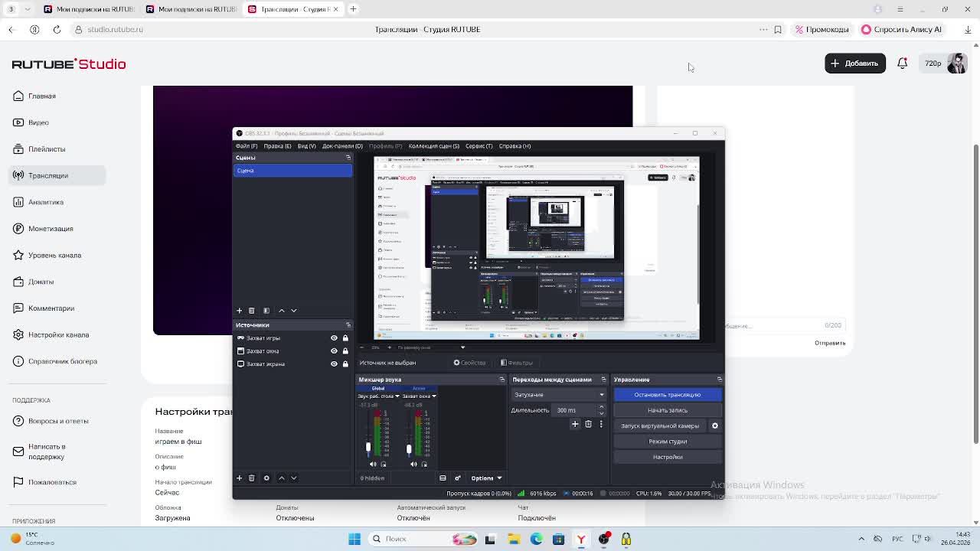Toggle visibility of 'Захват игры' source
The height and width of the screenshot is (551, 980).
(334, 338)
